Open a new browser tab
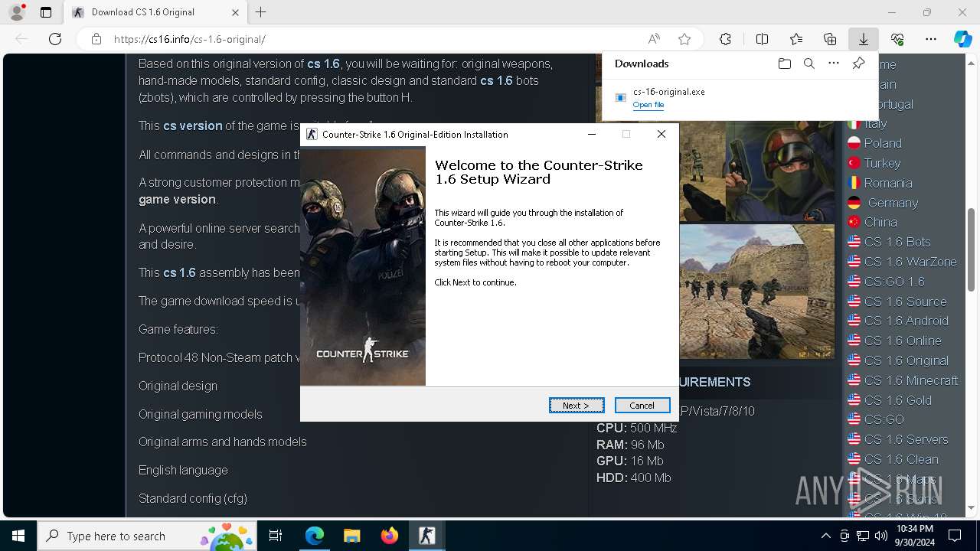Image resolution: width=980 pixels, height=551 pixels. [261, 12]
